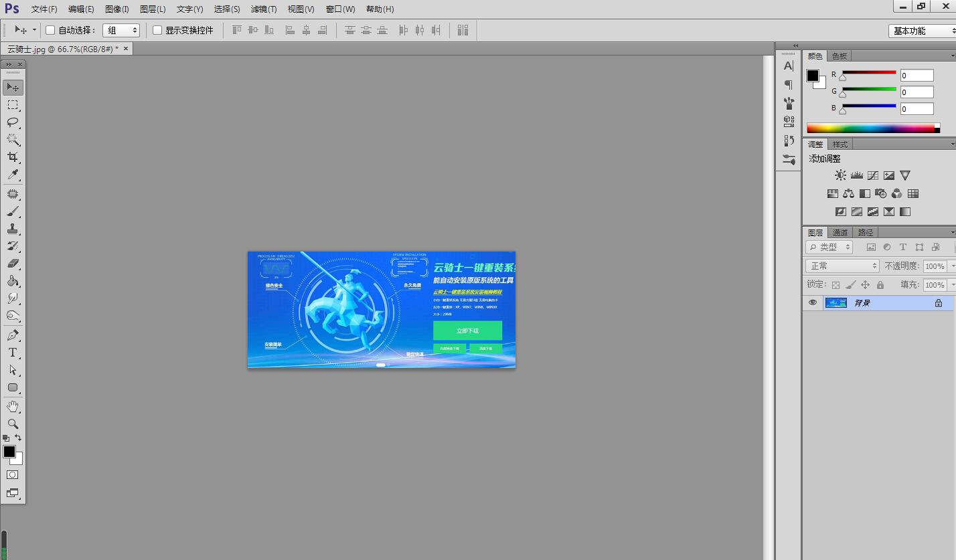Open the tool preset picker arrow
This screenshot has height=560, width=956.
pos(34,30)
